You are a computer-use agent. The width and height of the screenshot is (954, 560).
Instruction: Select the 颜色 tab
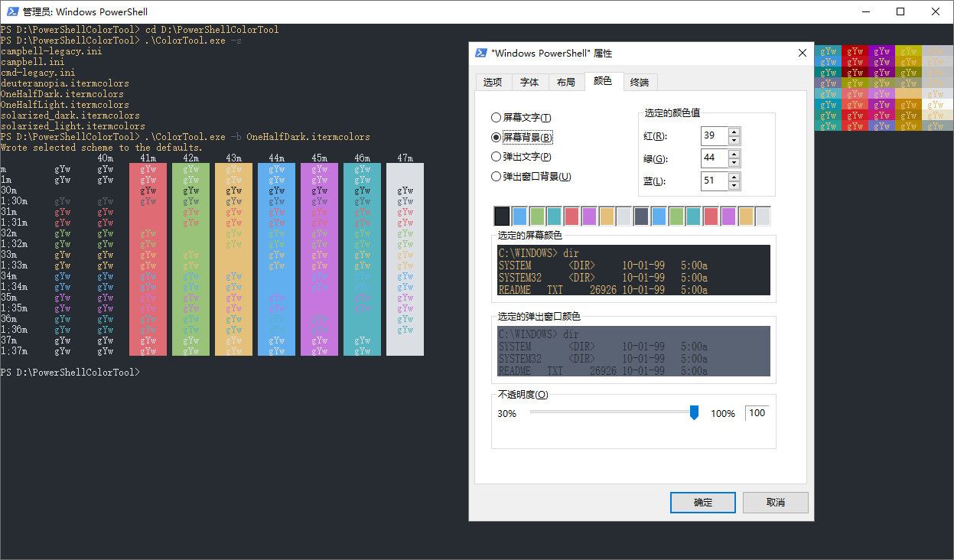pos(603,81)
